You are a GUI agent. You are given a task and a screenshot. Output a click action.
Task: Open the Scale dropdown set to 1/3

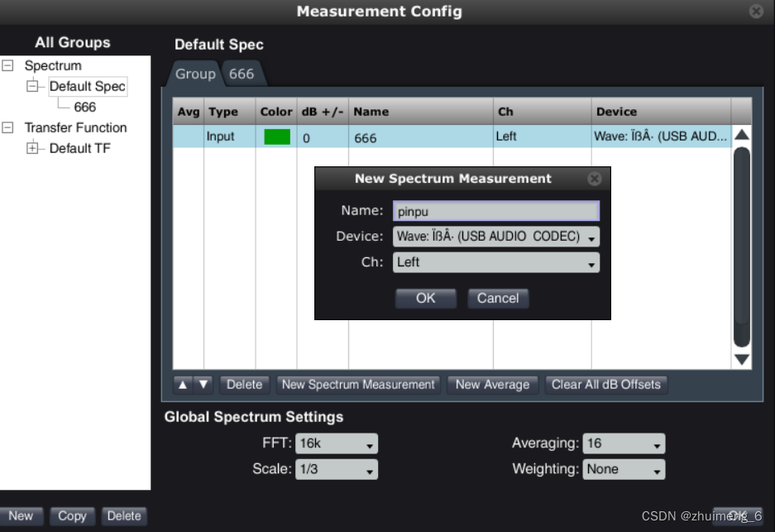(336, 469)
